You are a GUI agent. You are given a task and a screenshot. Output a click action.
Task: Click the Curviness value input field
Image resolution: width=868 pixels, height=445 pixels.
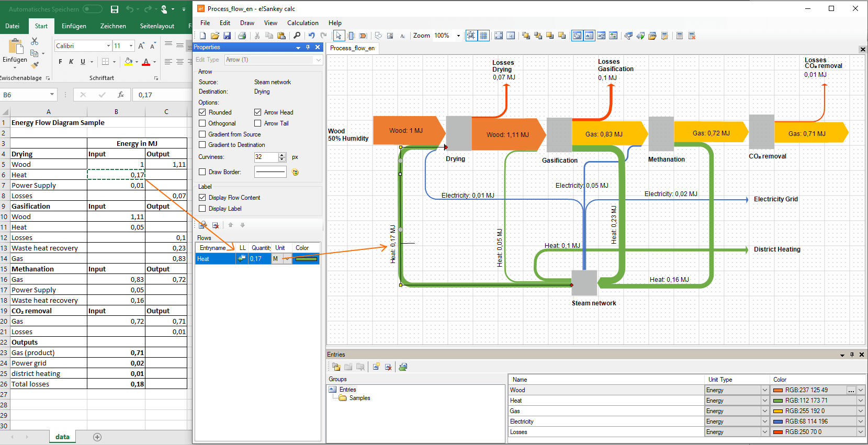[x=266, y=157]
